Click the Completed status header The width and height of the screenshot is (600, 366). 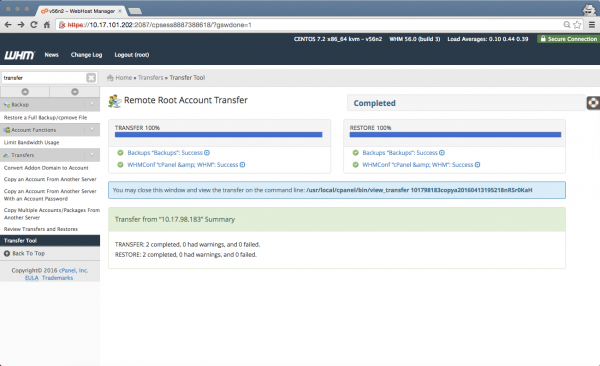(466, 103)
